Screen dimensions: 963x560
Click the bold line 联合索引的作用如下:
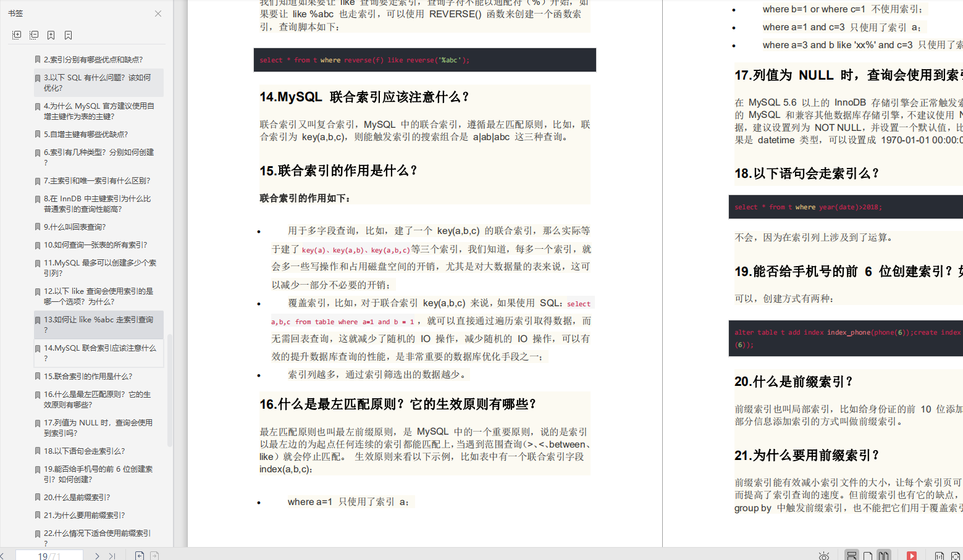click(305, 198)
